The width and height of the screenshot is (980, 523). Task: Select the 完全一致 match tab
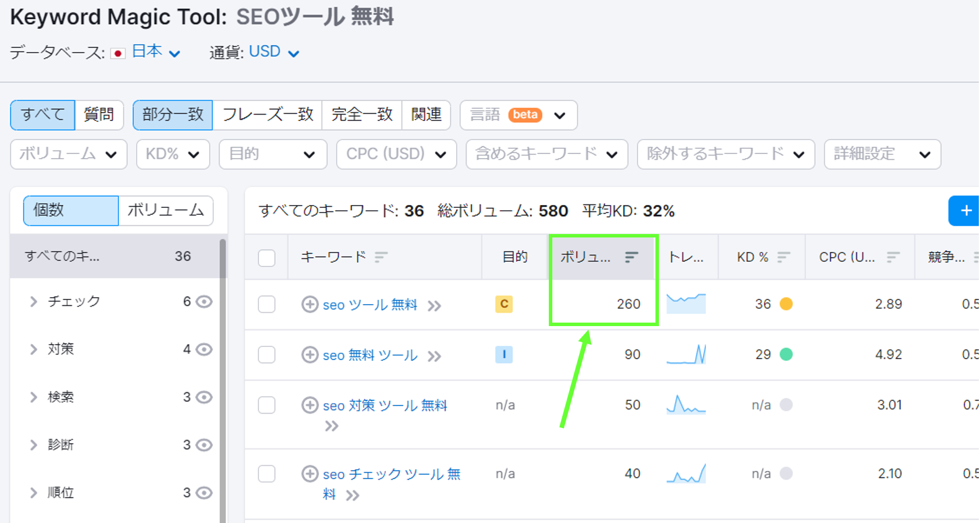click(x=362, y=115)
